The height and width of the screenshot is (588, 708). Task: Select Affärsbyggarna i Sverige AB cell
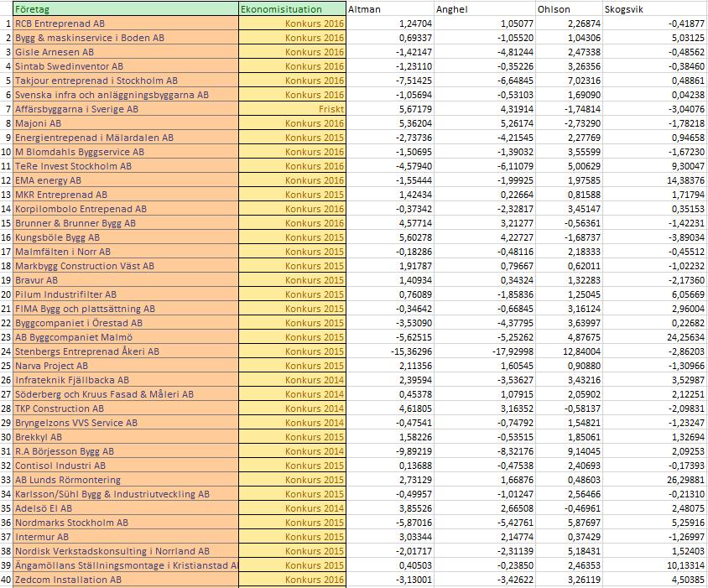tap(126, 109)
